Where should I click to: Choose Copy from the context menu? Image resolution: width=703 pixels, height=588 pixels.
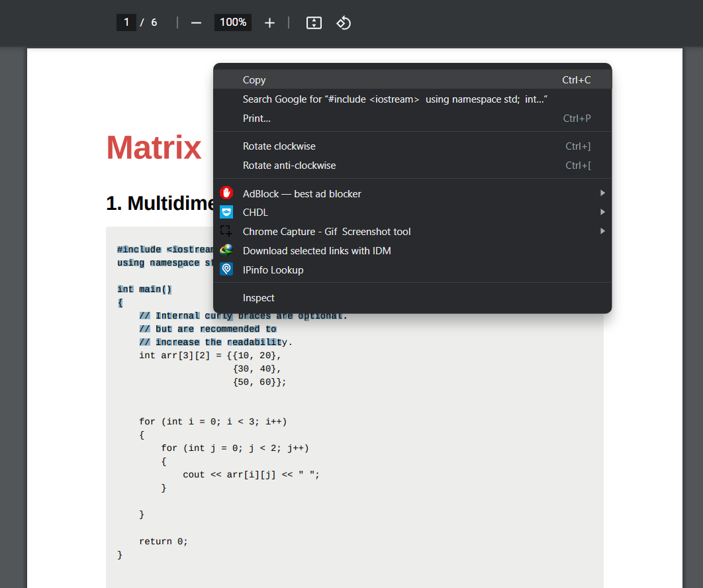coord(412,80)
